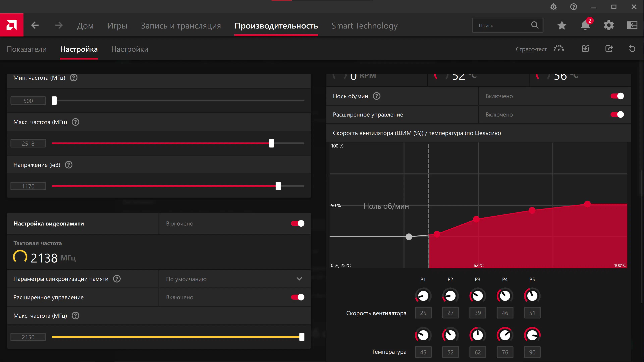Click the P2 fan speed field 27
644x362 pixels.
pyautogui.click(x=450, y=313)
